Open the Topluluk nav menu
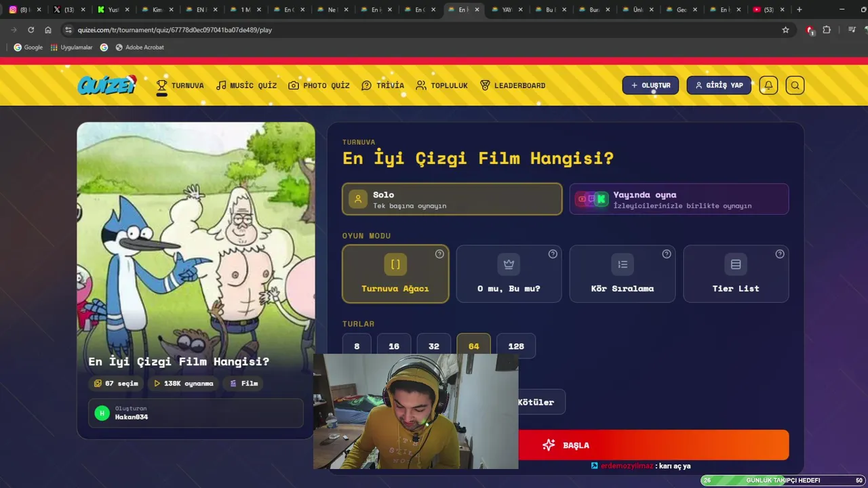Screen dimensions: 868x488 (441, 85)
